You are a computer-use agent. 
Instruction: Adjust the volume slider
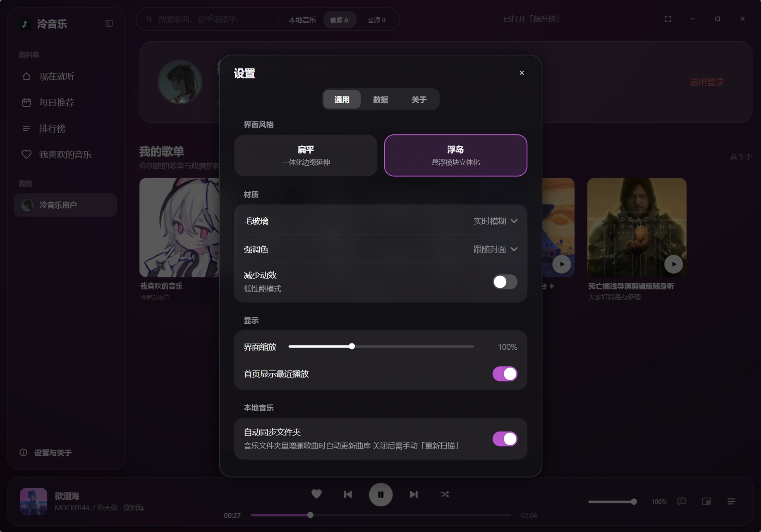[x=612, y=501]
